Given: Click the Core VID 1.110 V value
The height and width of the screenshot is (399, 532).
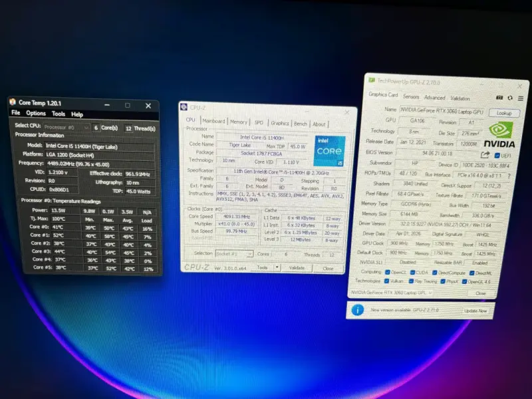Looking at the screenshot, I should point(291,162).
